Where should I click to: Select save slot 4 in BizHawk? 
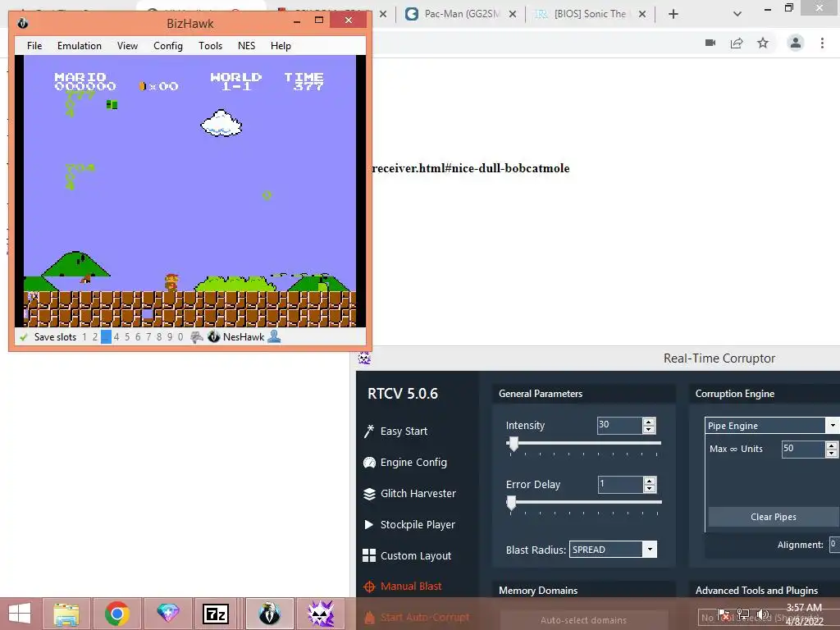point(116,337)
